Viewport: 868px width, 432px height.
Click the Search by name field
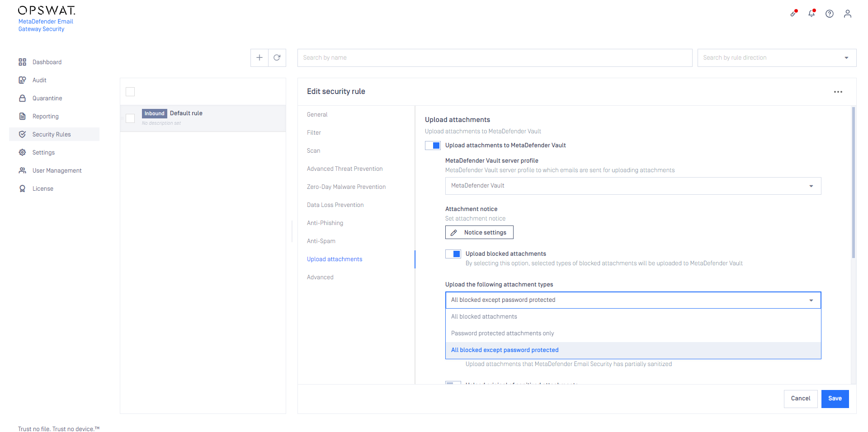click(x=495, y=58)
